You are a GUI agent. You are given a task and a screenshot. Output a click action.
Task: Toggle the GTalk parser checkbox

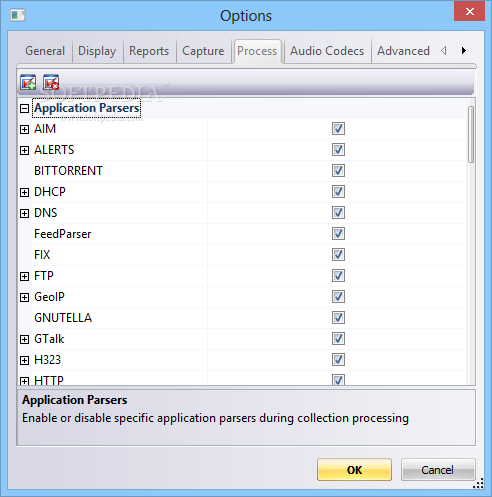click(x=338, y=339)
